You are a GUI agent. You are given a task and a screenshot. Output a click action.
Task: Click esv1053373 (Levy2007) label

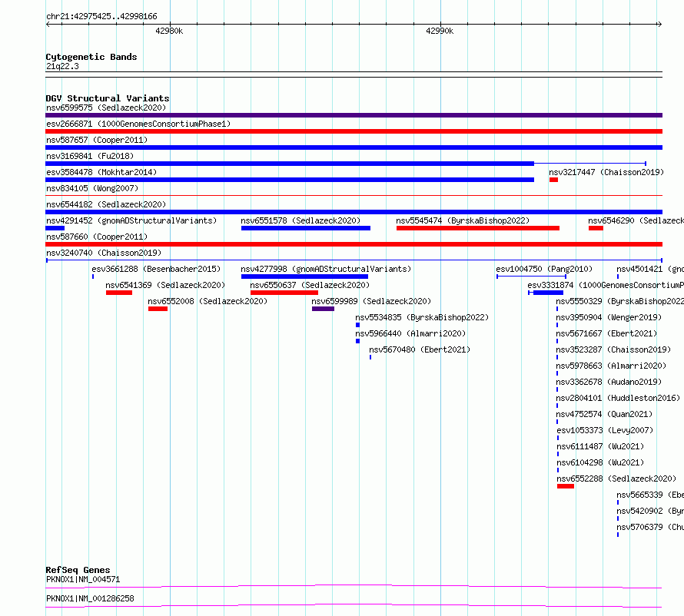click(605, 430)
